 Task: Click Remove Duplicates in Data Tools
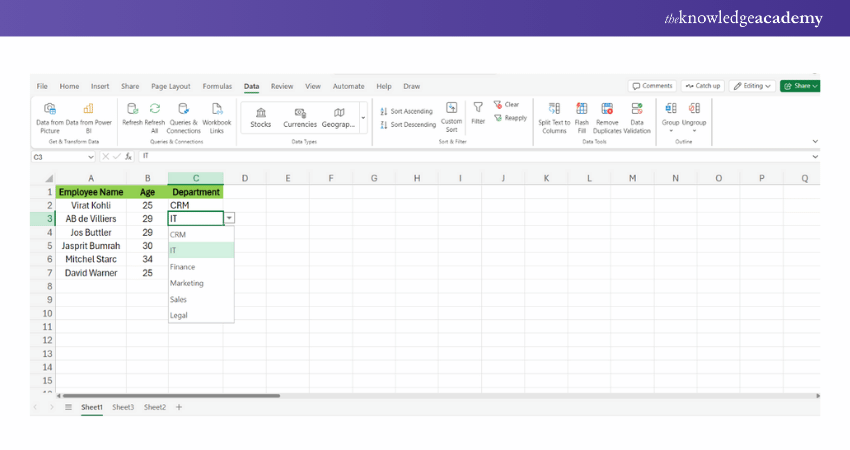pyautogui.click(x=607, y=110)
